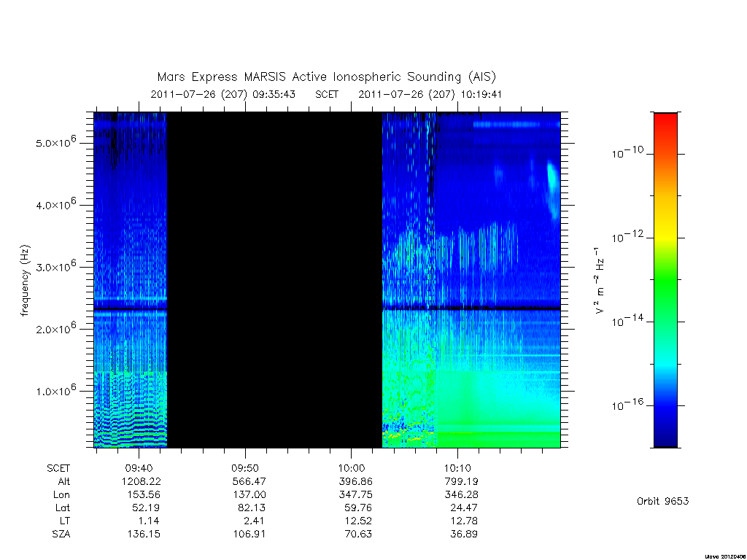Click longitude value 347.75
This screenshot has width=747, height=560.
pos(355,495)
